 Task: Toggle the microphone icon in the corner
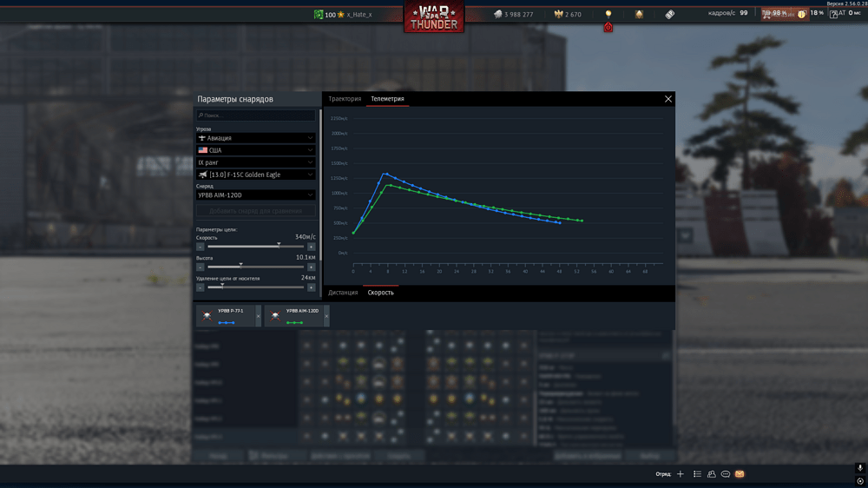click(859, 468)
